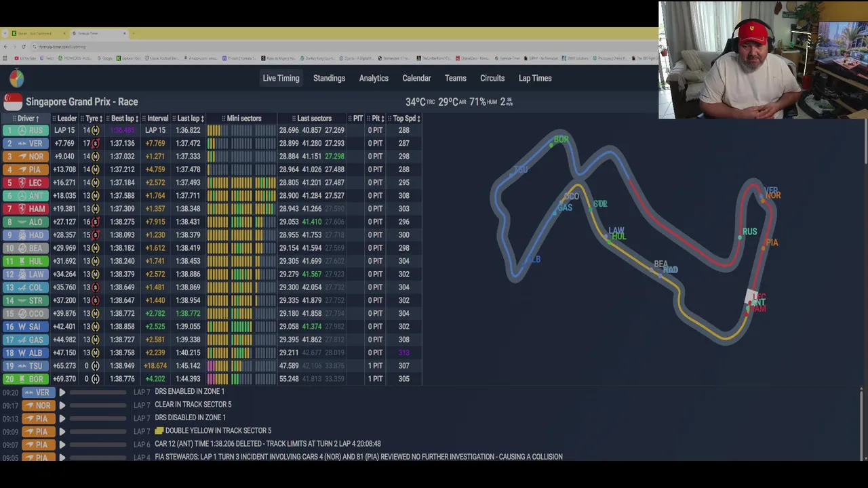
Task: Click the hard tyre icon for TSU
Action: (96, 366)
